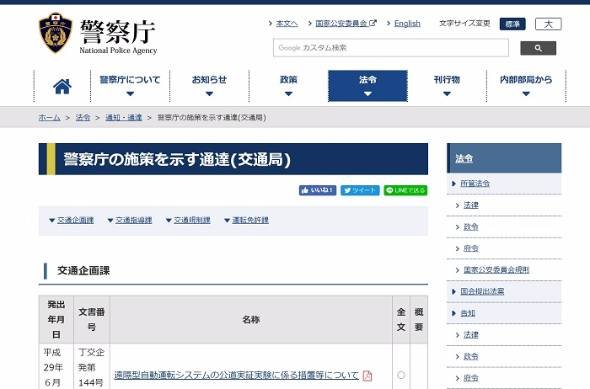Expand the 法令 menu
590x389 pixels.
click(368, 86)
